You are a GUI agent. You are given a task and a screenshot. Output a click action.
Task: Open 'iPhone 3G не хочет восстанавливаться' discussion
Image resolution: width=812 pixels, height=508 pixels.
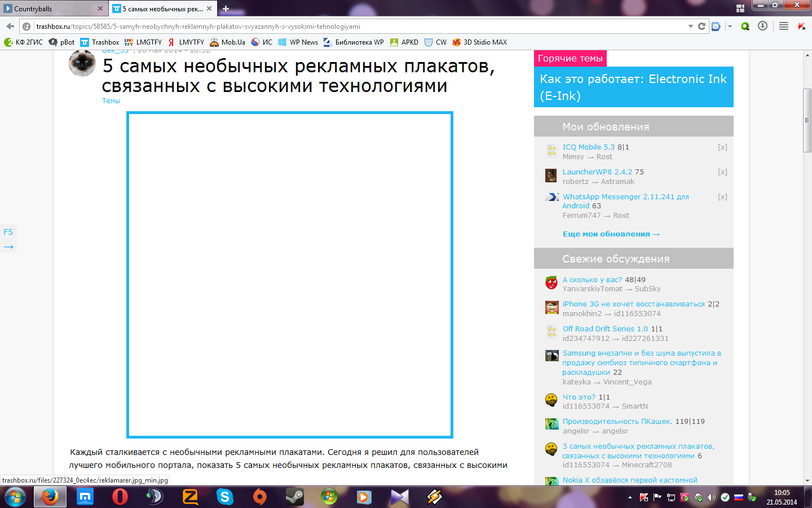tap(634, 304)
